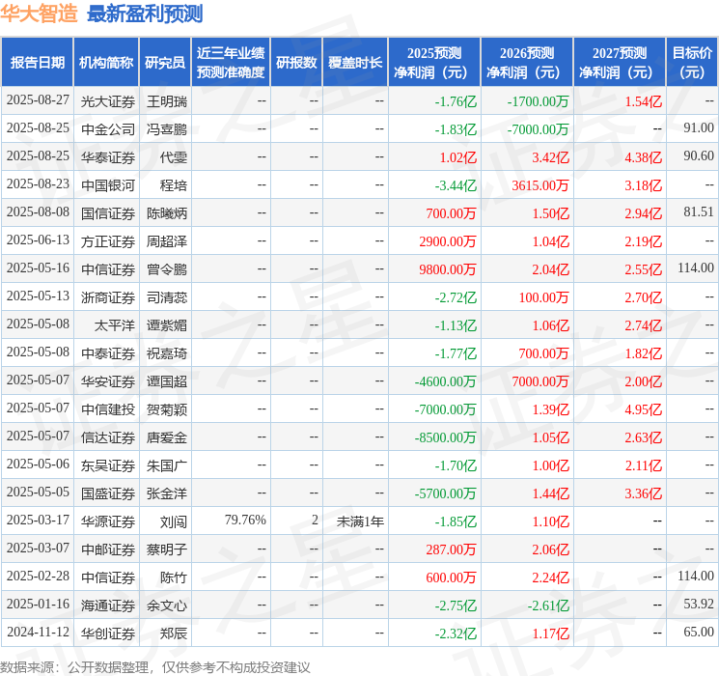Click analyst name 冯喜鹏
The width and height of the screenshot is (719, 676).
pos(166,129)
